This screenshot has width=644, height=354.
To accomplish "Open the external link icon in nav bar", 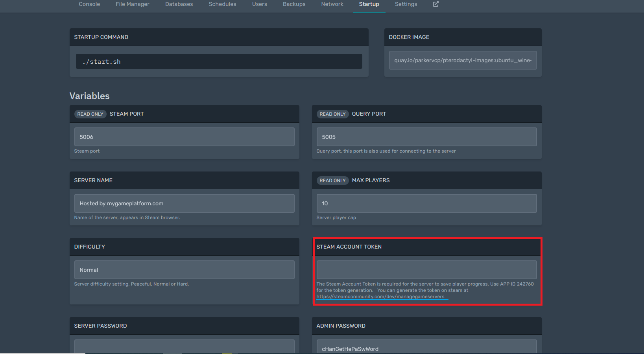I will tap(435, 4).
